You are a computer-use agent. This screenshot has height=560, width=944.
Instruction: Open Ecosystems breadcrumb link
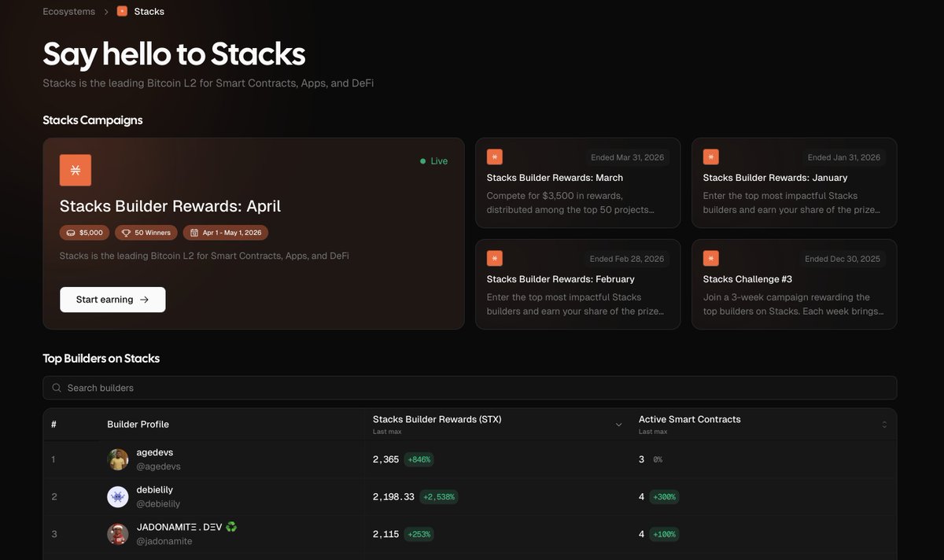tap(68, 12)
